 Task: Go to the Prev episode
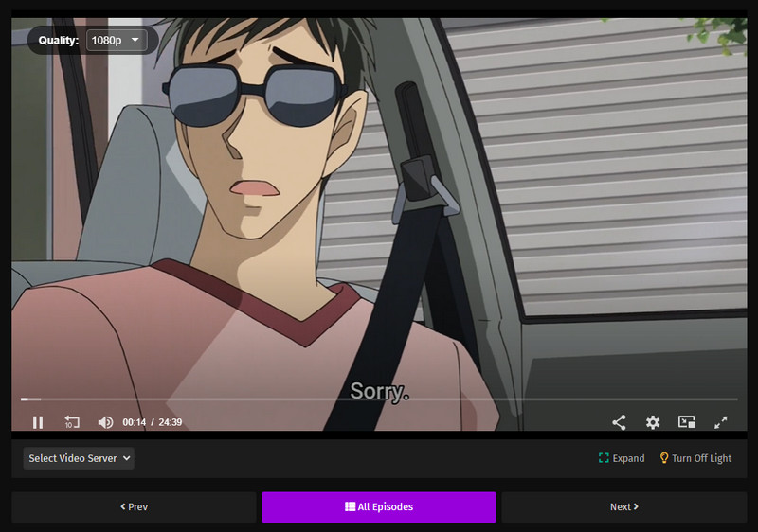(134, 506)
